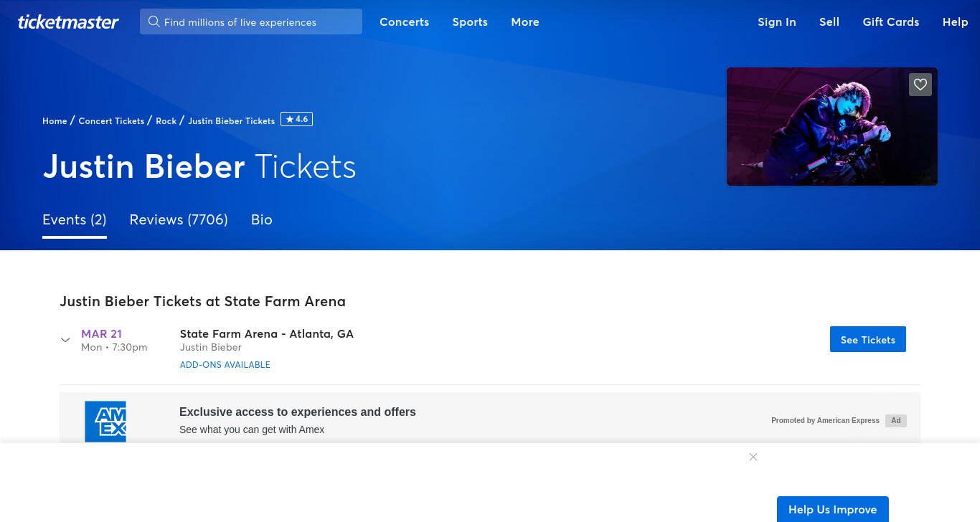Screen dimensions: 980x522
Task: Click the Ad label badge
Action: 896,421
